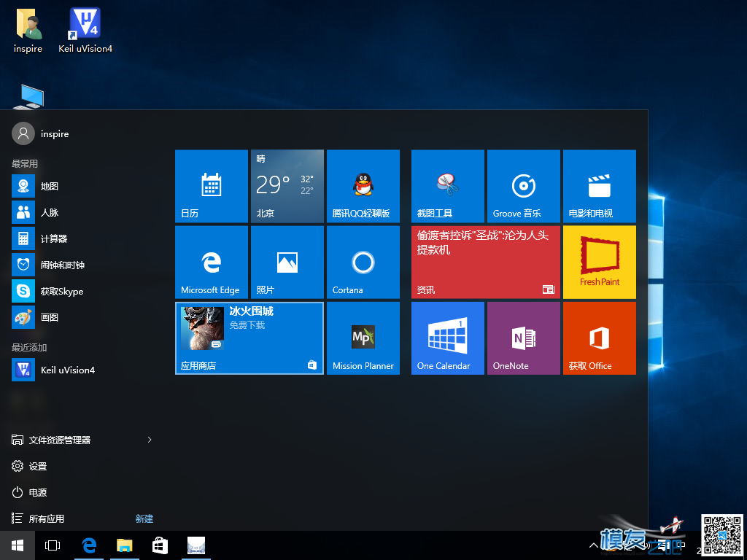747x560 pixels.
Task: Launch the FreshPaint tile
Action: pos(600,262)
